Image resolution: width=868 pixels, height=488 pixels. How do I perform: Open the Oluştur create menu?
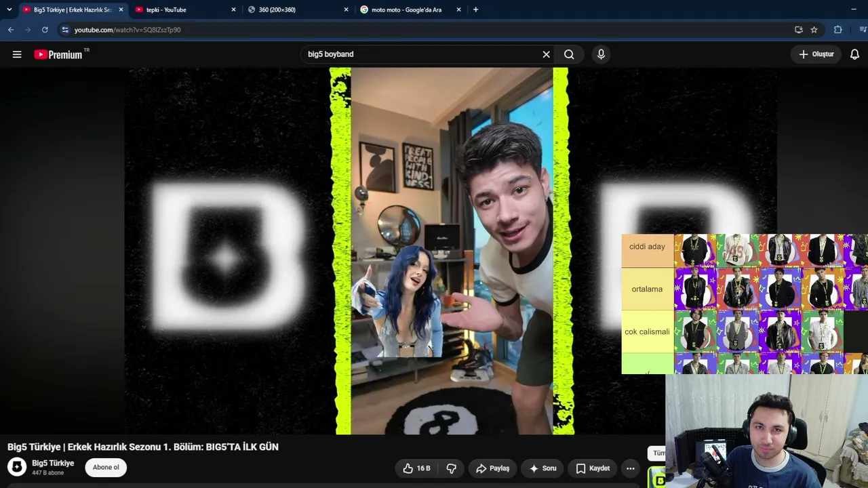click(x=816, y=54)
